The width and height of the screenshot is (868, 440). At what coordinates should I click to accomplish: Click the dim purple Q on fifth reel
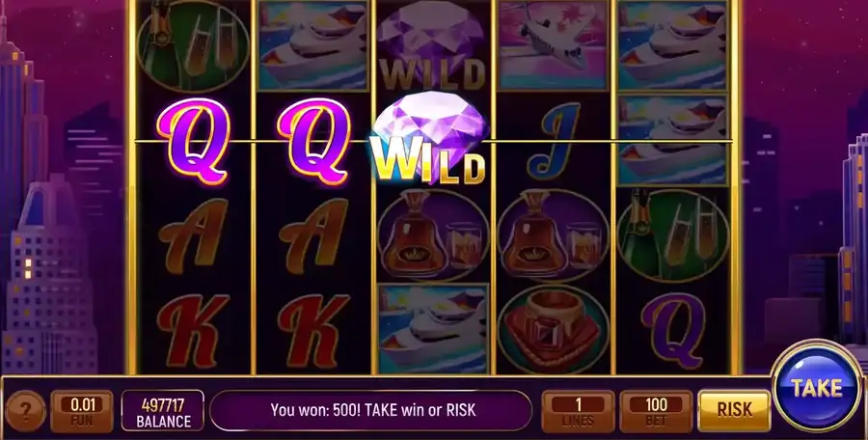673,330
